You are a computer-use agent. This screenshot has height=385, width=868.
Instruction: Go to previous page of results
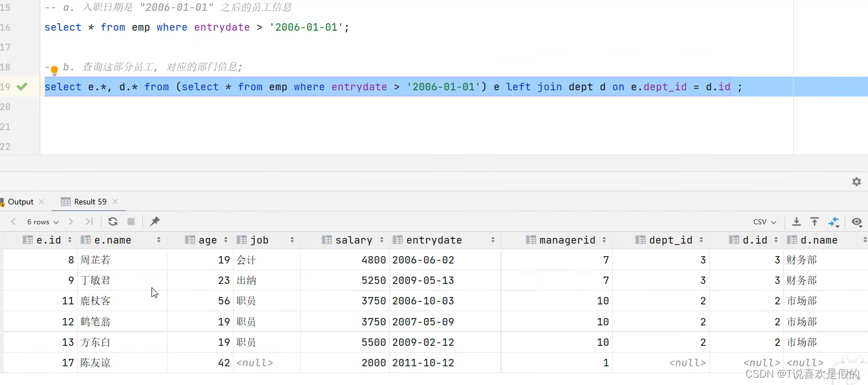[14, 221]
